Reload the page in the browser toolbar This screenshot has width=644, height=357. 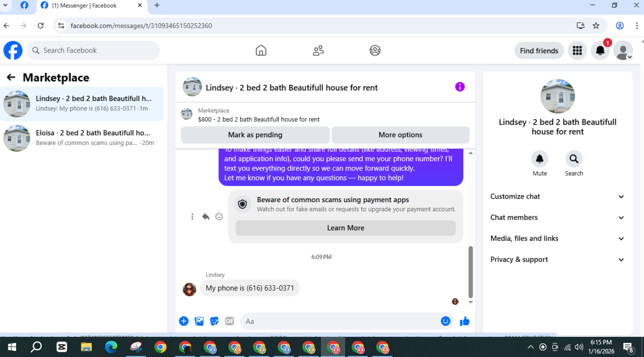(x=40, y=25)
